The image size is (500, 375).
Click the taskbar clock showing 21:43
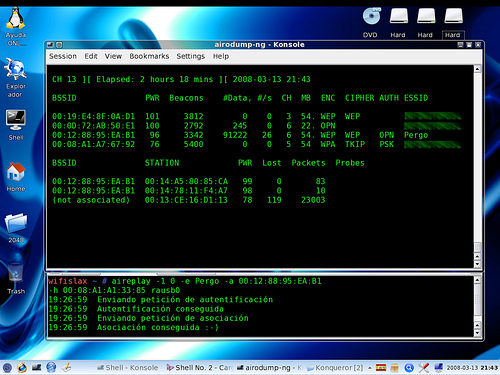(x=472, y=368)
